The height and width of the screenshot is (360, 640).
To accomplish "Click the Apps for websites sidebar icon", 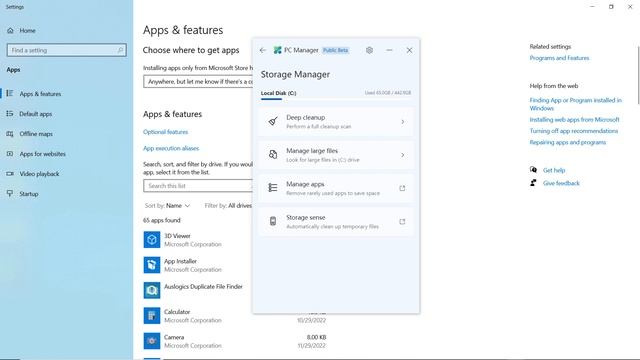I will (10, 153).
